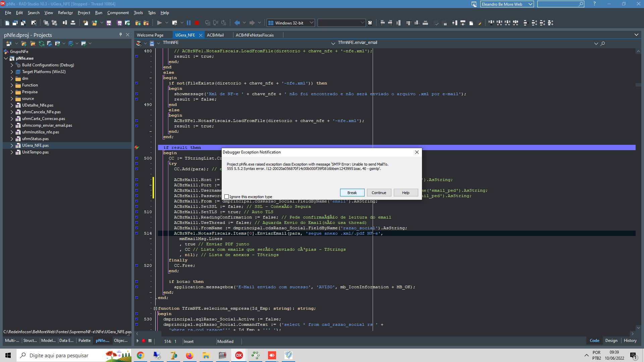Viewport: 644px width, 362px height.
Task: Check 'Ignore this exception type' checkbox
Action: pos(227,197)
